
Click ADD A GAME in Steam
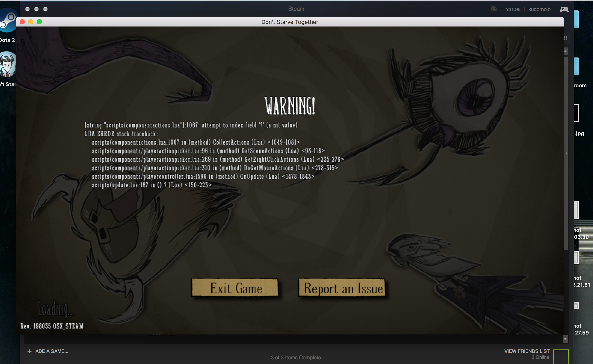[x=48, y=351]
